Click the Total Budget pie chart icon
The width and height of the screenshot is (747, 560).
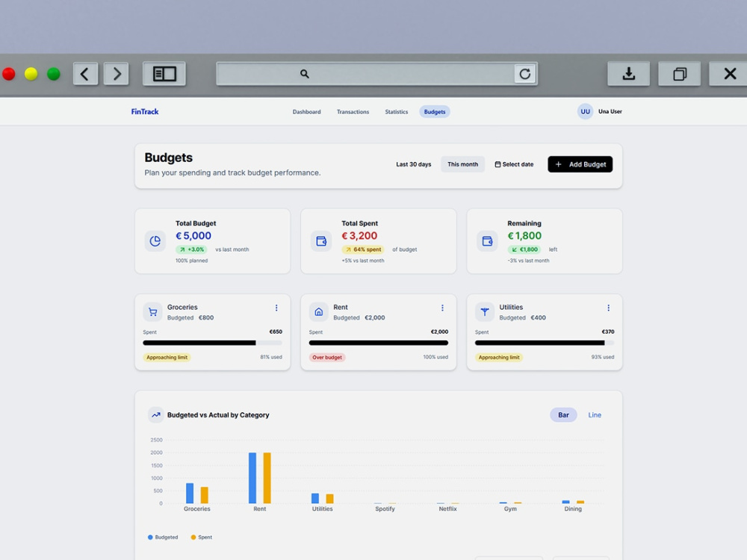155,241
